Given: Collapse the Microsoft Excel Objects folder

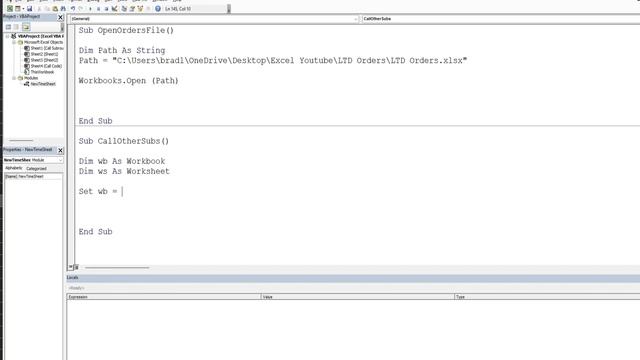Looking at the screenshot, I should (13, 42).
